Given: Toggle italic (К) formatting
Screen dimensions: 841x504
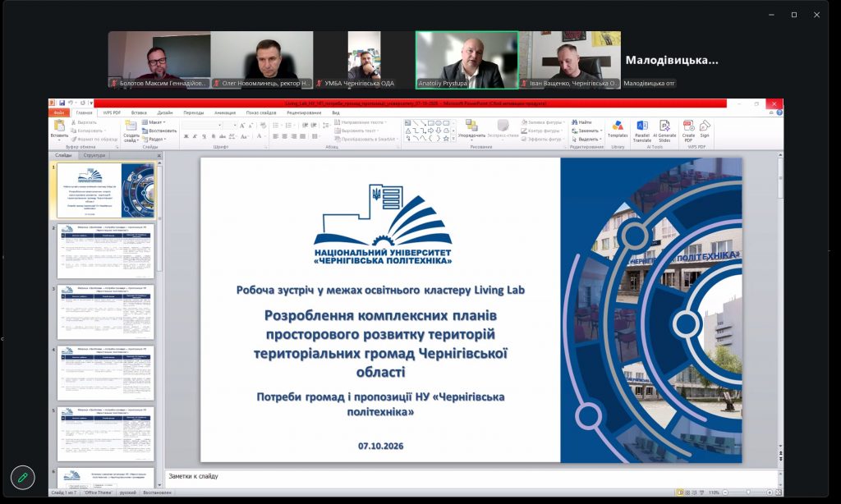Looking at the screenshot, I should [195, 136].
